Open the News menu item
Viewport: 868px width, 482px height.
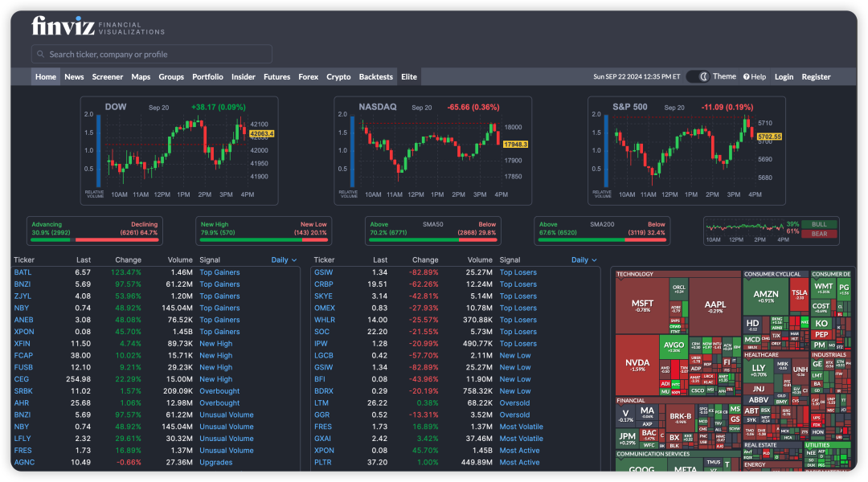point(74,77)
